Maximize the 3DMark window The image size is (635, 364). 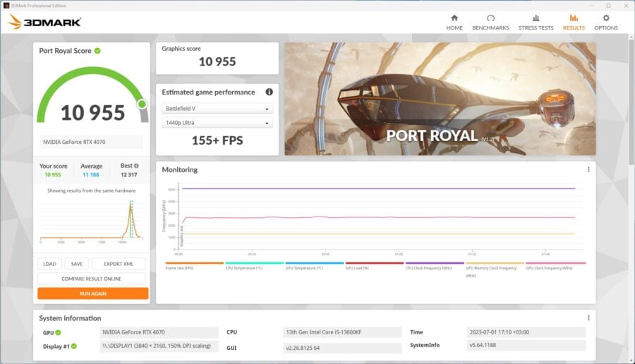tap(608, 5)
